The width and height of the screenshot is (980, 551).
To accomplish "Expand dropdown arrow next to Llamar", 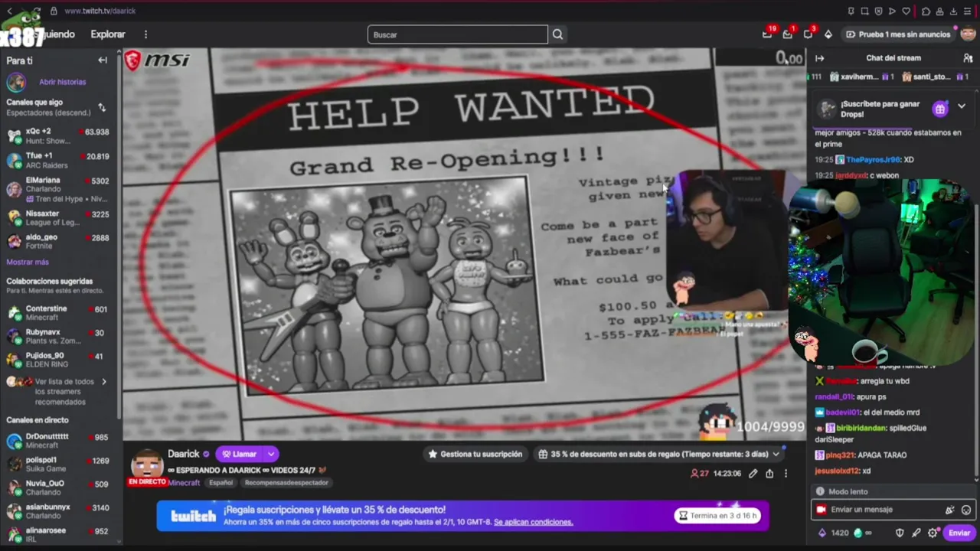I will (x=271, y=454).
